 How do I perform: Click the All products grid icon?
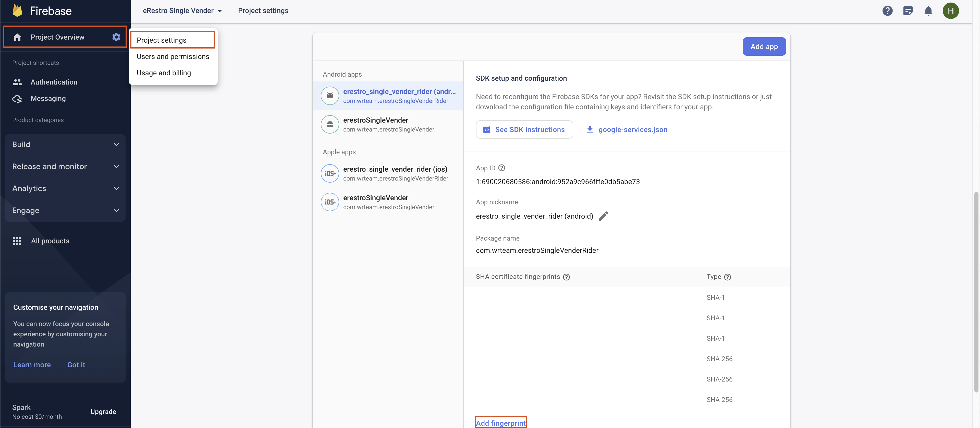coord(17,241)
